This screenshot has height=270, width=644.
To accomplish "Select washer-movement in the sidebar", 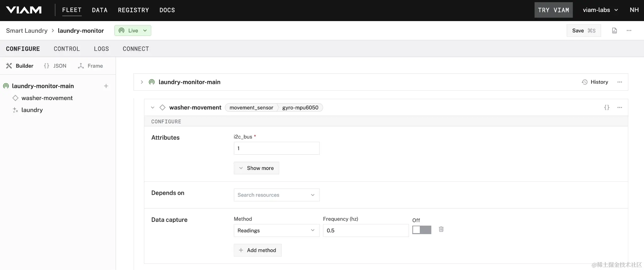I will pos(47,98).
